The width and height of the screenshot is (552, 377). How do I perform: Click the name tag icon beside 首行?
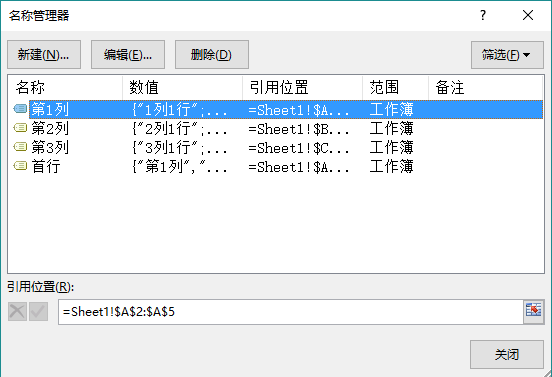click(20, 166)
